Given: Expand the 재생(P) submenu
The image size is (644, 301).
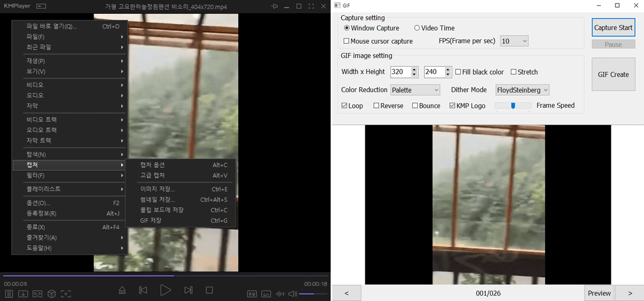Looking at the screenshot, I should click(x=69, y=61).
